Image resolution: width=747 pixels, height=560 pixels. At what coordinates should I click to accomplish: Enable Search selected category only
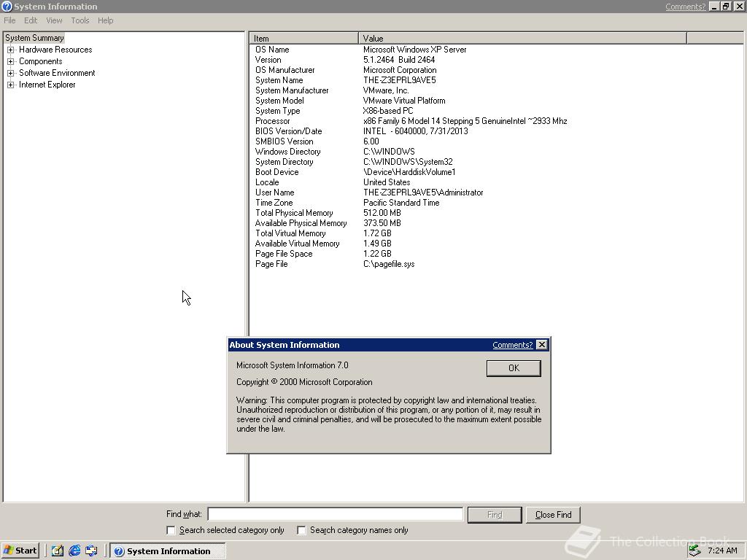[x=171, y=530]
